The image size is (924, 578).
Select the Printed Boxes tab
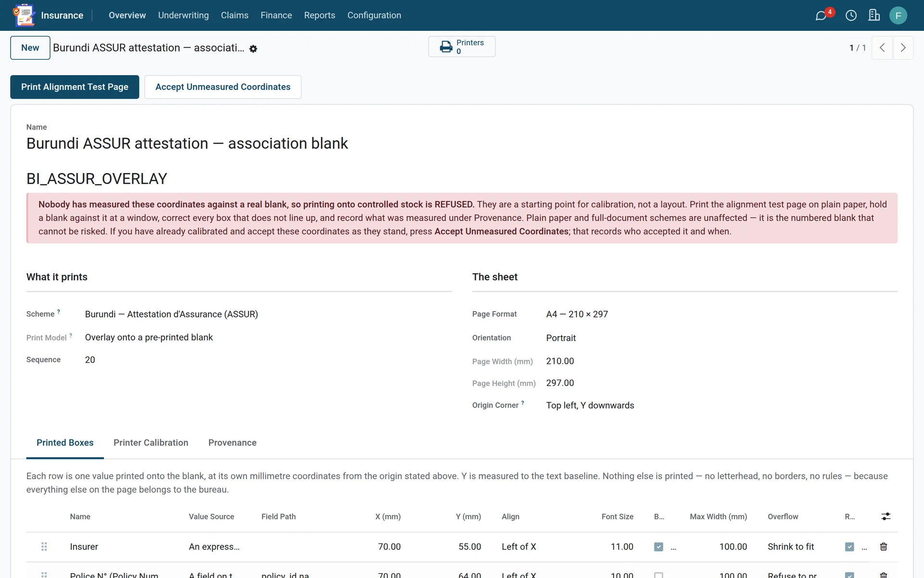coord(65,443)
